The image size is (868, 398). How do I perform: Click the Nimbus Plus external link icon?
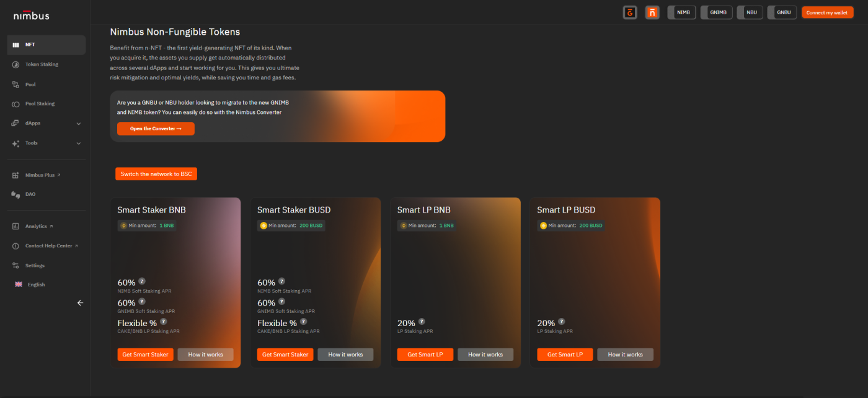point(60,175)
